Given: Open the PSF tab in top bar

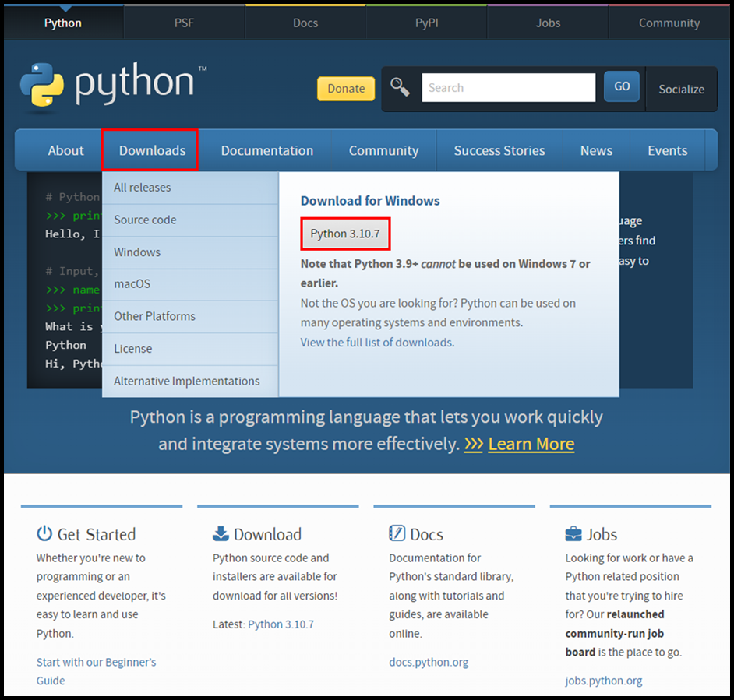Looking at the screenshot, I should click(x=184, y=23).
